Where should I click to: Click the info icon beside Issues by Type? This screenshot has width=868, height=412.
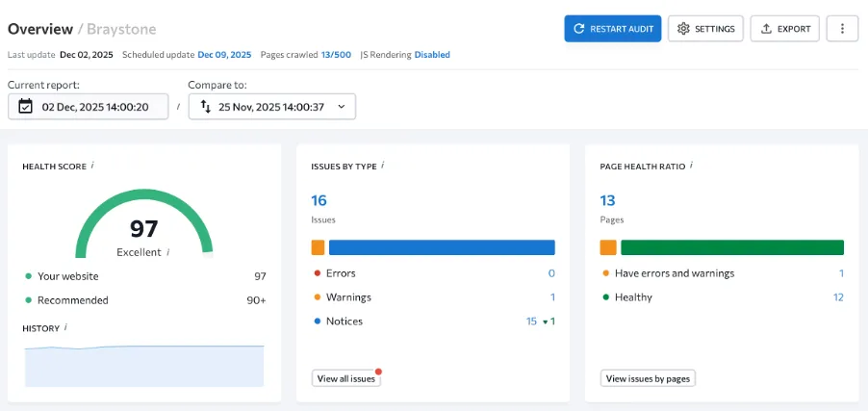pyautogui.click(x=383, y=166)
